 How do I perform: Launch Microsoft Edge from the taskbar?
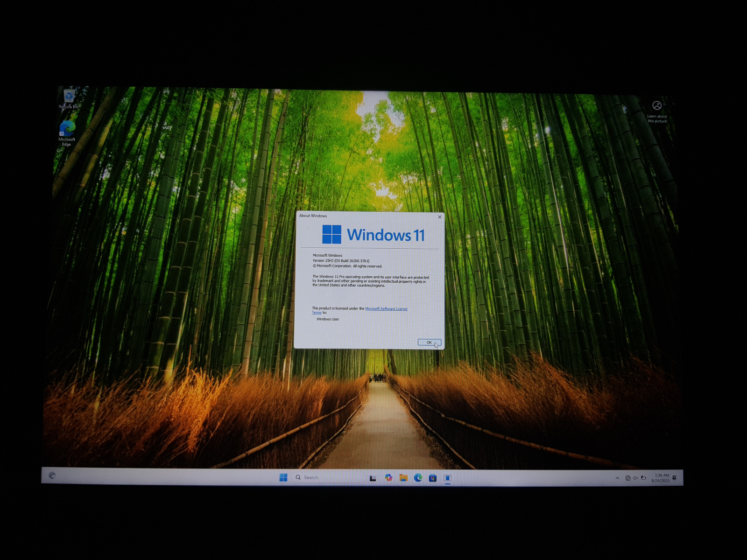click(x=418, y=478)
